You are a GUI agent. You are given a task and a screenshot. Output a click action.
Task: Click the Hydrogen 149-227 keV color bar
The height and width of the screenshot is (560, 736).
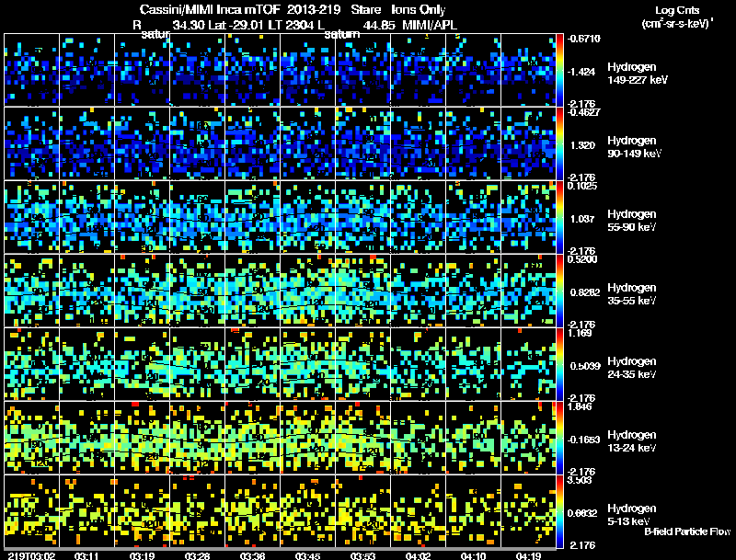(559, 70)
